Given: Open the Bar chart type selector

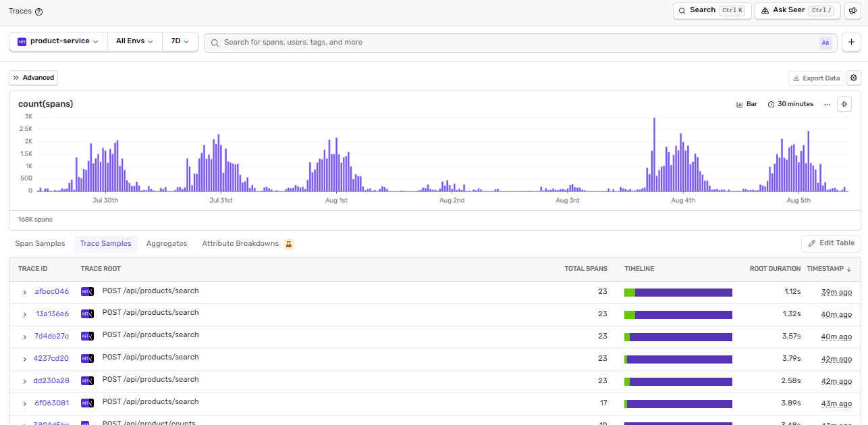Looking at the screenshot, I should point(747,104).
